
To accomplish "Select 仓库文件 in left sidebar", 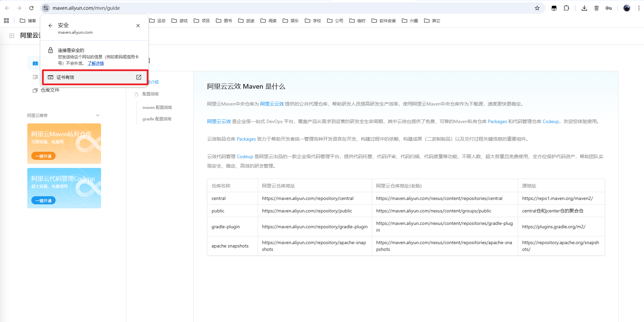I will [x=50, y=90].
